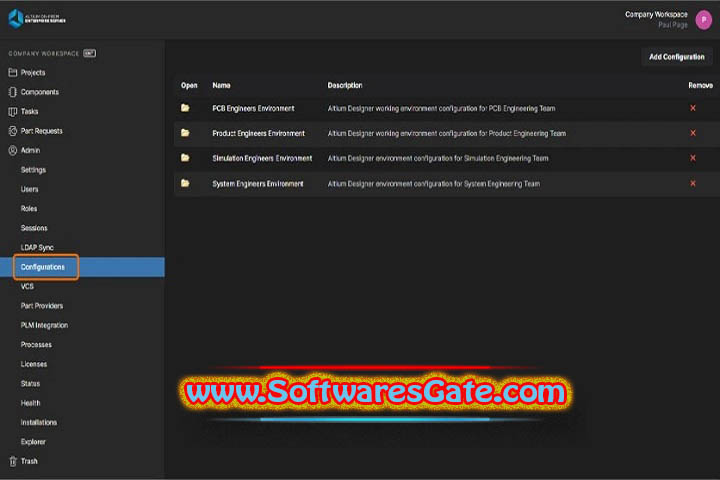
Task: Open folder icon for System Engineers Environment
Action: pyautogui.click(x=185, y=183)
